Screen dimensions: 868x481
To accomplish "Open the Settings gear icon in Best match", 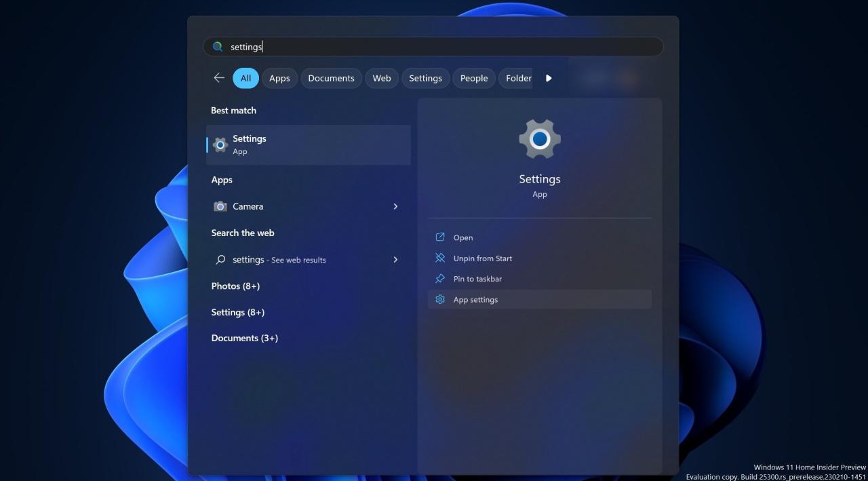I will 220,145.
